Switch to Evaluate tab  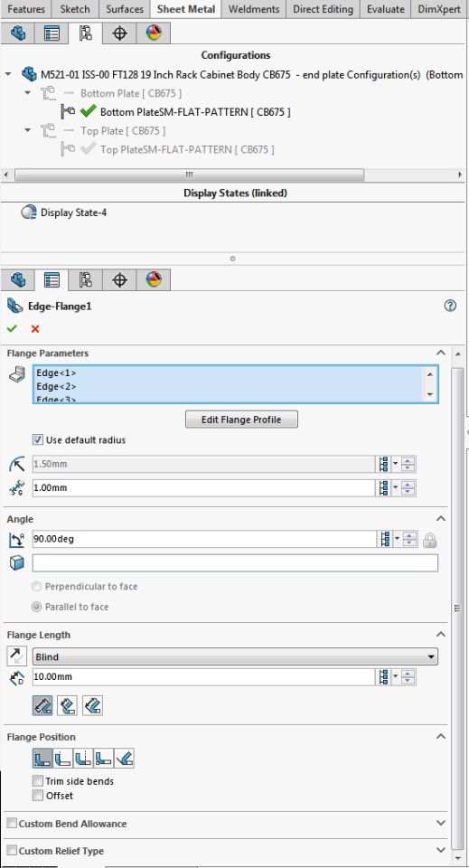(386, 9)
